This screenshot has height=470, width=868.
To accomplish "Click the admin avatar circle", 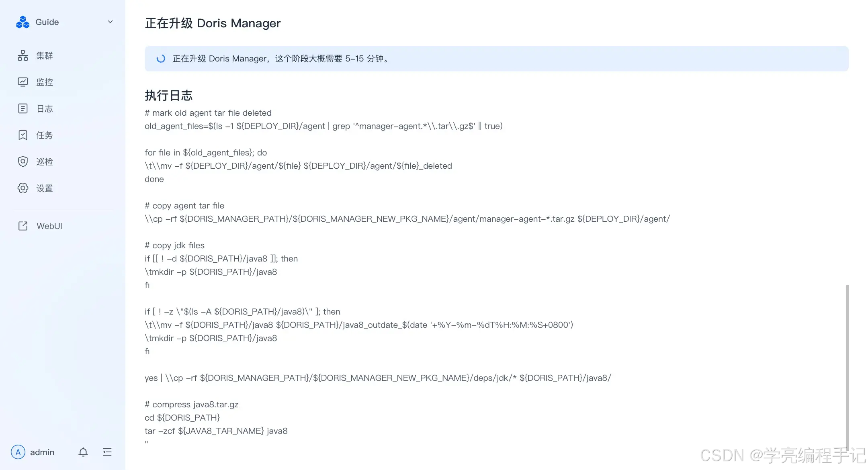I will coord(18,452).
